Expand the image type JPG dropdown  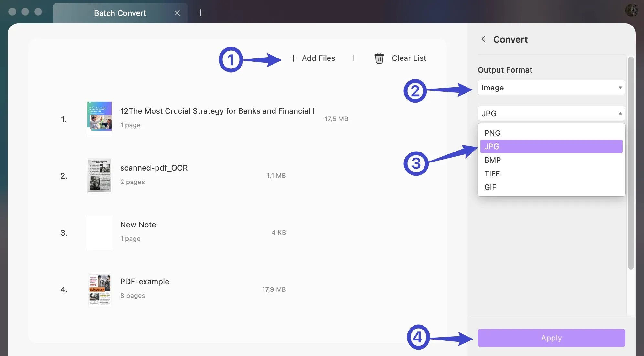point(551,113)
